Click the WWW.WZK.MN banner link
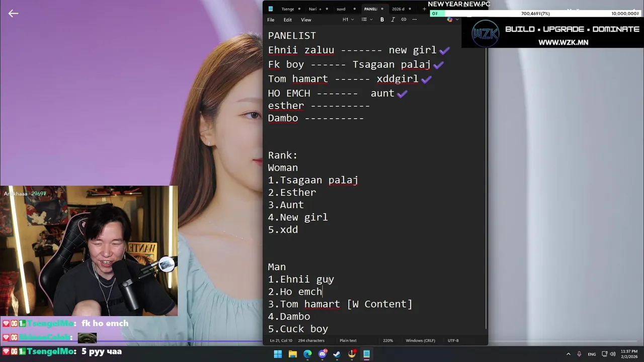 click(563, 43)
